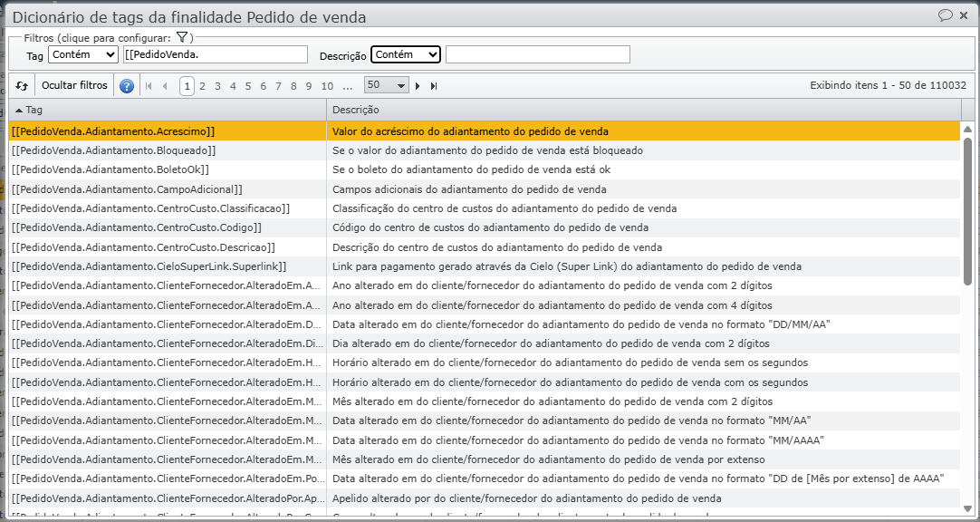The width and height of the screenshot is (980, 522).
Task: Select the CentroCusto.Descricao tag row
Action: 485,247
